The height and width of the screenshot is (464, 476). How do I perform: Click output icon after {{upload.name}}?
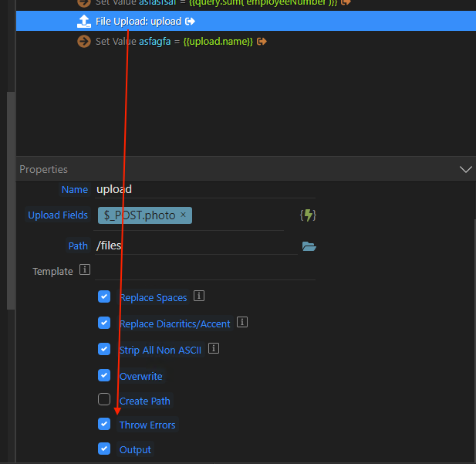[262, 41]
